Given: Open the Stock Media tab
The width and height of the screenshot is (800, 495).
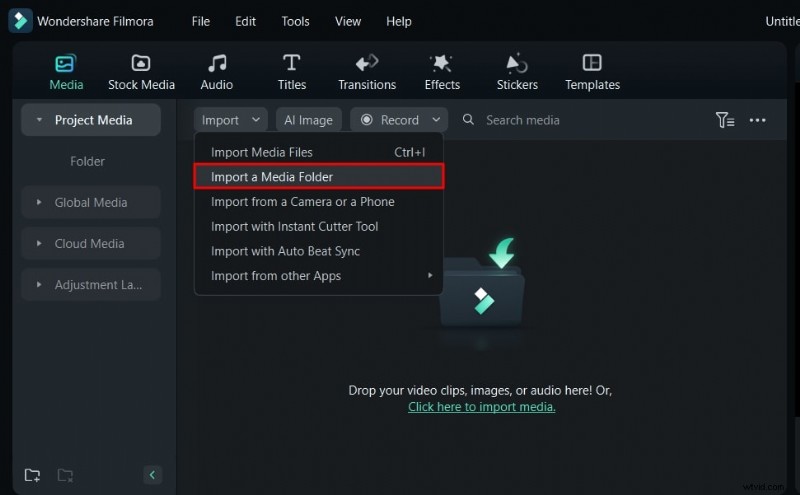Looking at the screenshot, I should tap(141, 72).
